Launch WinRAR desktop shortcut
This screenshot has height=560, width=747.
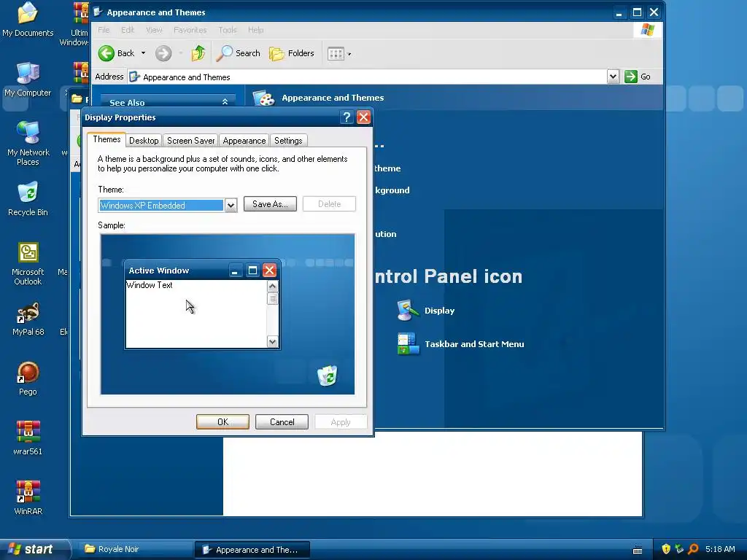[28, 498]
